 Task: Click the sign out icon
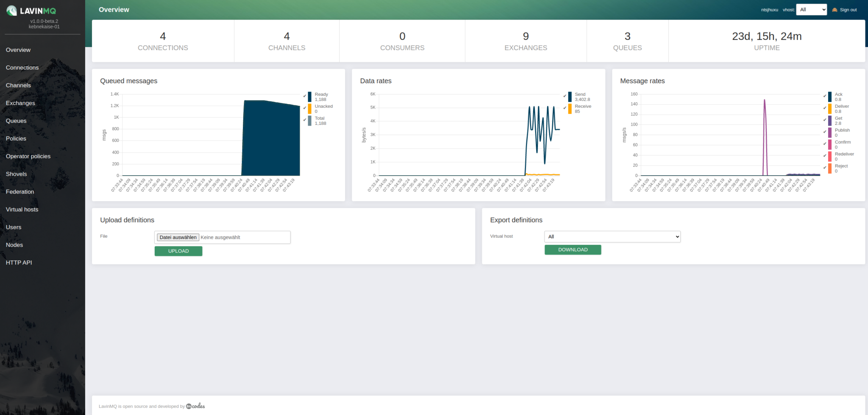click(835, 10)
